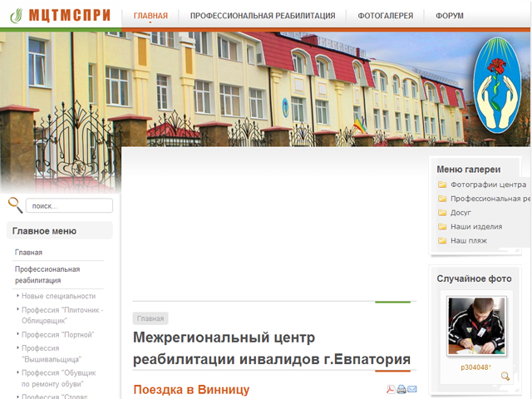Click the folder icon beside Профессиональная ре
This screenshot has width=532, height=399.
pos(442,199)
